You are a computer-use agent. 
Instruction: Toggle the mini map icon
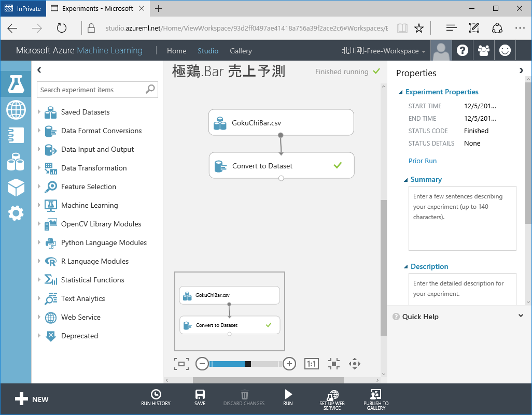pyautogui.click(x=181, y=364)
